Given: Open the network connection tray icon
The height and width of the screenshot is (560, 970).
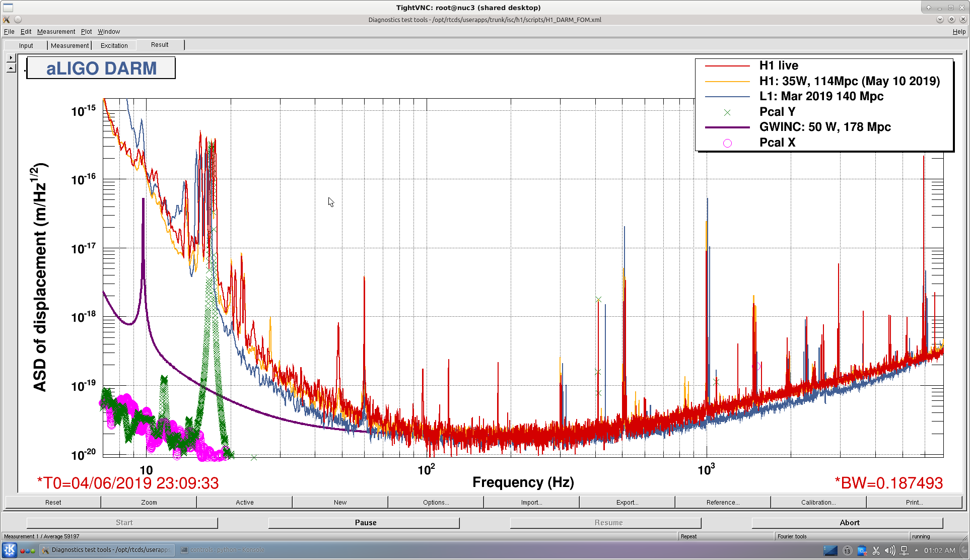Looking at the screenshot, I should click(904, 550).
